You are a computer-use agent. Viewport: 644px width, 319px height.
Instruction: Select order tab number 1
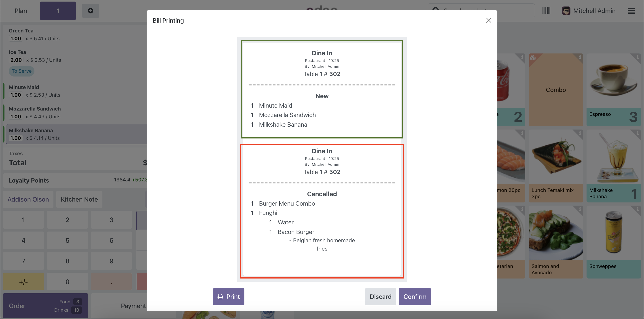coord(58,11)
